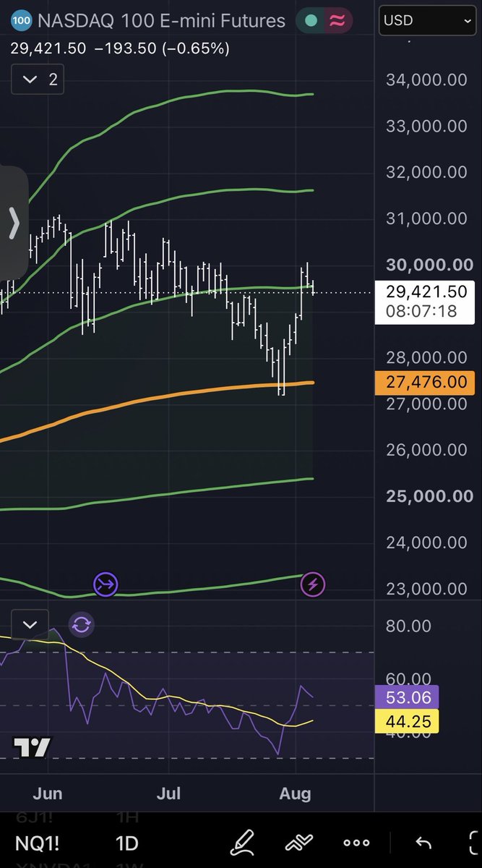Image resolution: width=482 pixels, height=868 pixels.
Task: Tap the purple contract rollover marker icon
Action: pyautogui.click(x=106, y=584)
